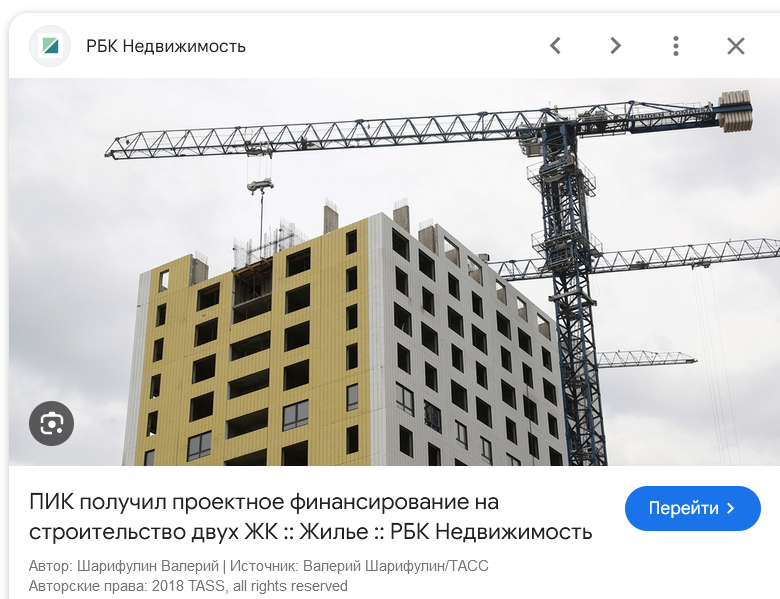Click title line строительство двух ЖК

coord(153,532)
